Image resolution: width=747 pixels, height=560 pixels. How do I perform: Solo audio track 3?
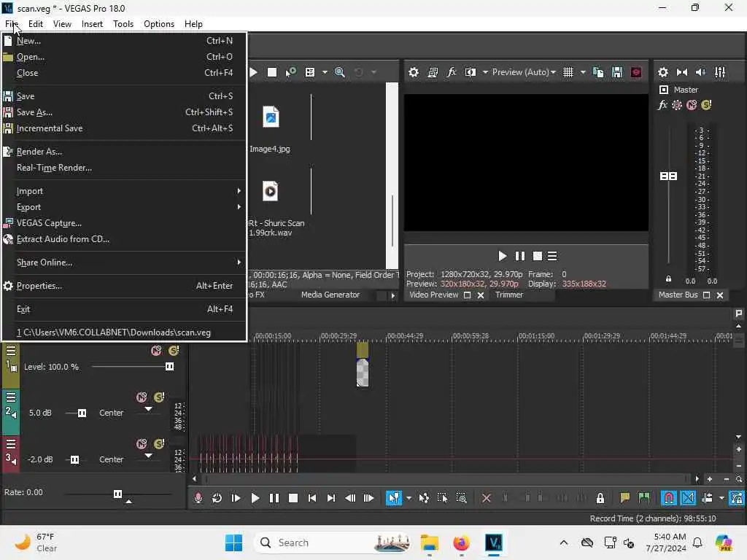coord(159,444)
